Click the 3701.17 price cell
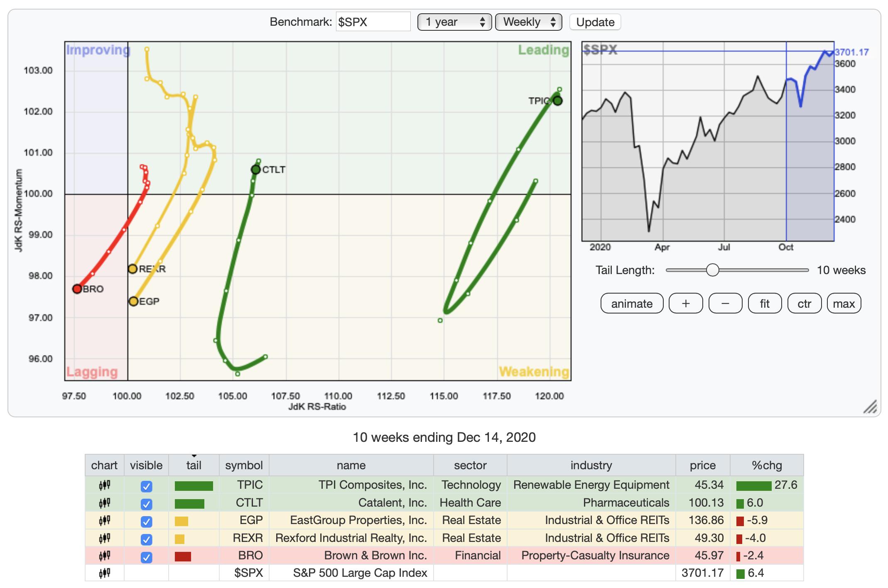This screenshot has height=588, width=888. [x=702, y=573]
